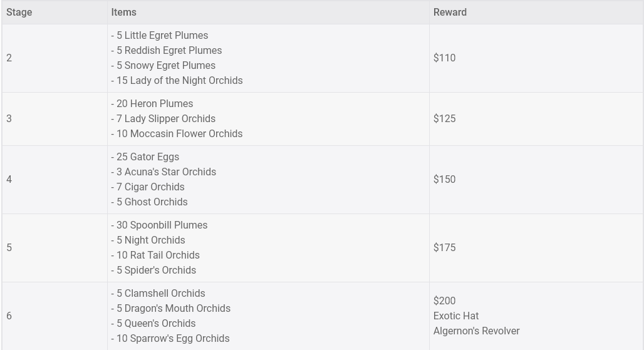Click the $150 reward value

point(444,180)
